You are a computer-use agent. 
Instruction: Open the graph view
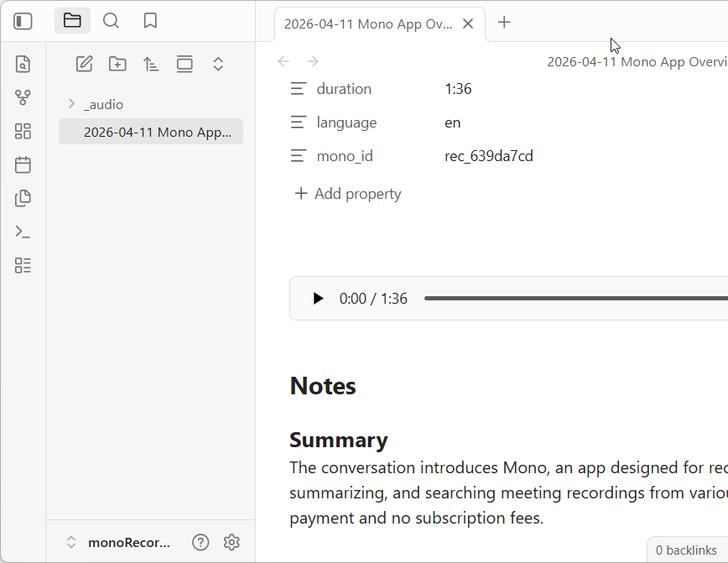[x=23, y=97]
